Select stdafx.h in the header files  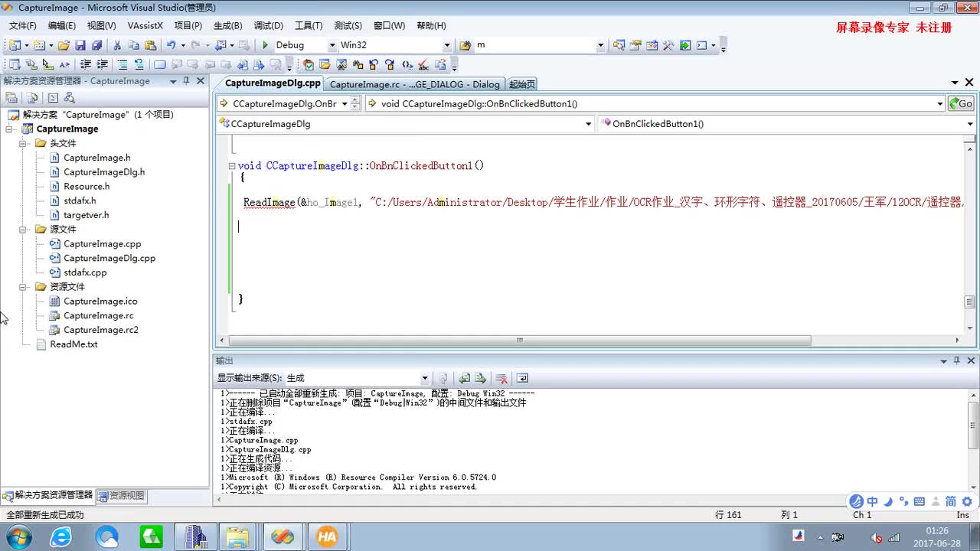(x=80, y=201)
